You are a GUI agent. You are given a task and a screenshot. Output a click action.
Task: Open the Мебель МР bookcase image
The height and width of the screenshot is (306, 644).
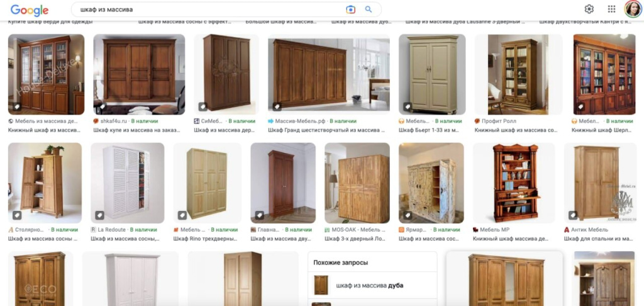[x=514, y=183]
